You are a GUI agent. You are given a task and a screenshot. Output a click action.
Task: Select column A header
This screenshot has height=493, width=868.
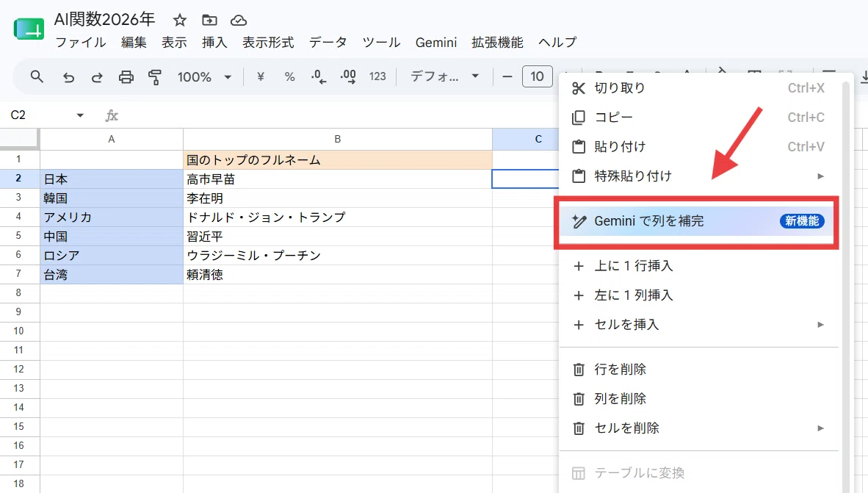click(x=112, y=139)
